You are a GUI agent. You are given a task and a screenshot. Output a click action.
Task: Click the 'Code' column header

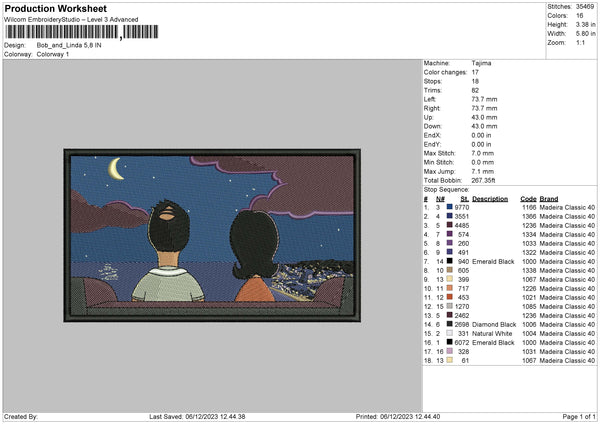[x=528, y=199]
